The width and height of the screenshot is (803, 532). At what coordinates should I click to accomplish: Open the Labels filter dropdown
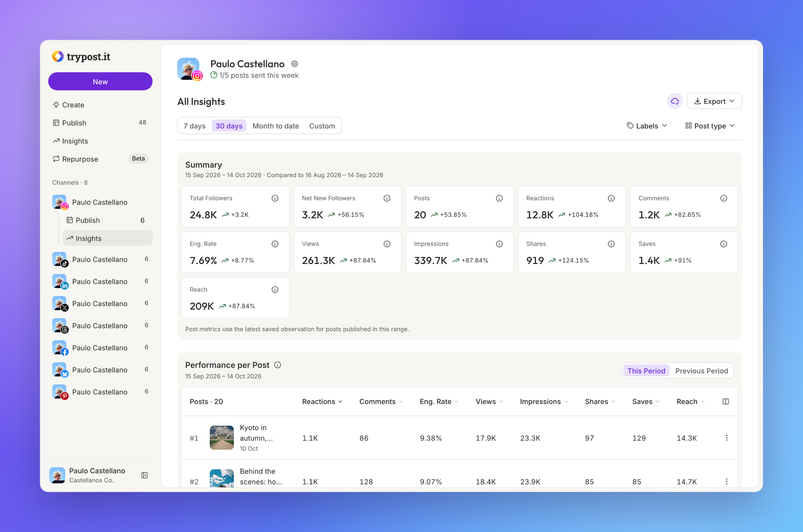coord(647,126)
